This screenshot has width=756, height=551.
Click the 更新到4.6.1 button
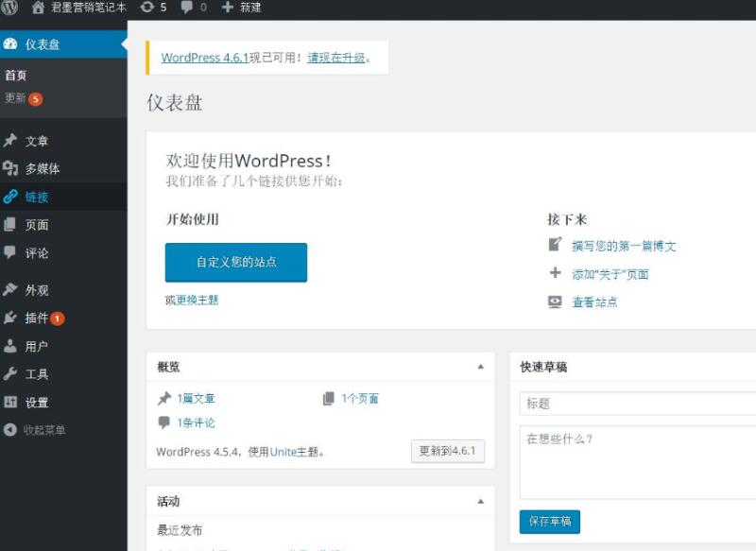(448, 451)
